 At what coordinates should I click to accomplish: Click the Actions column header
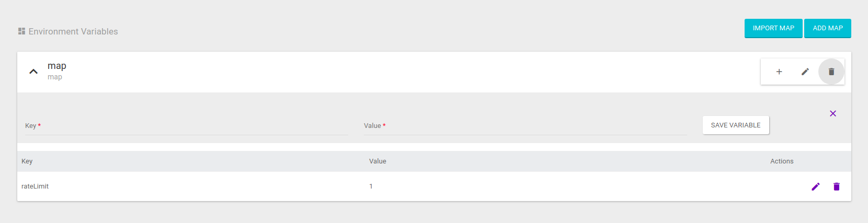tap(782, 161)
